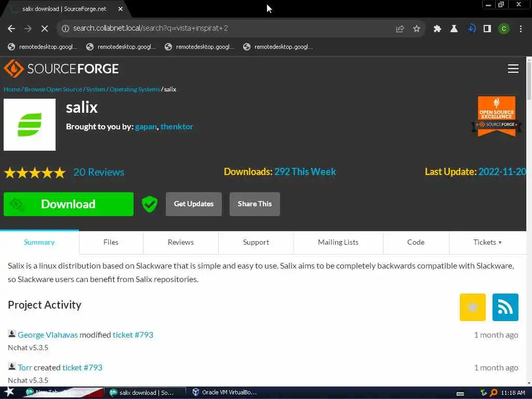Select the Summary tab

click(x=39, y=242)
